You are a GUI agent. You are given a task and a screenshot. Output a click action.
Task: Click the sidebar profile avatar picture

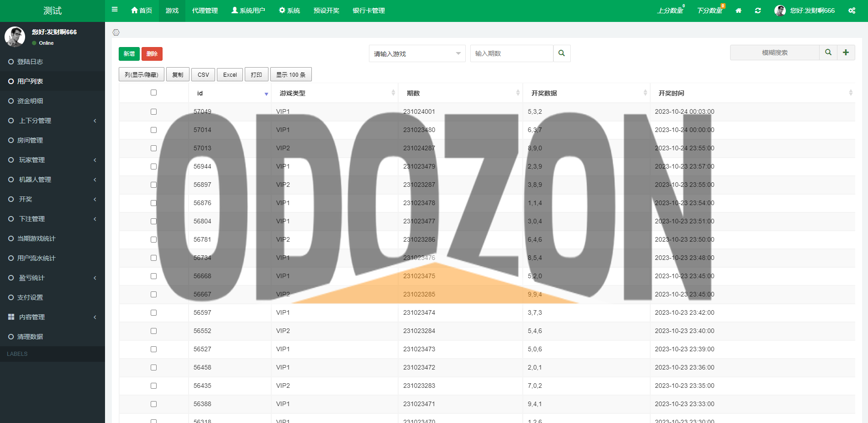pyautogui.click(x=15, y=37)
